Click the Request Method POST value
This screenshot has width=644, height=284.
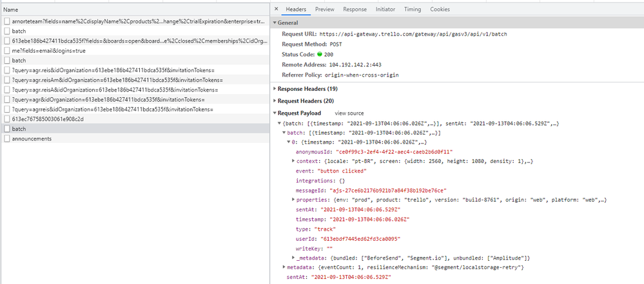(336, 44)
